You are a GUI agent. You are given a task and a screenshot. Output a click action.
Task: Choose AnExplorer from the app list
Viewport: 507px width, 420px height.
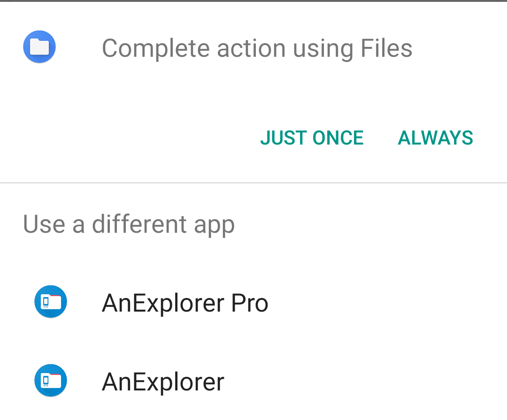click(x=253, y=382)
